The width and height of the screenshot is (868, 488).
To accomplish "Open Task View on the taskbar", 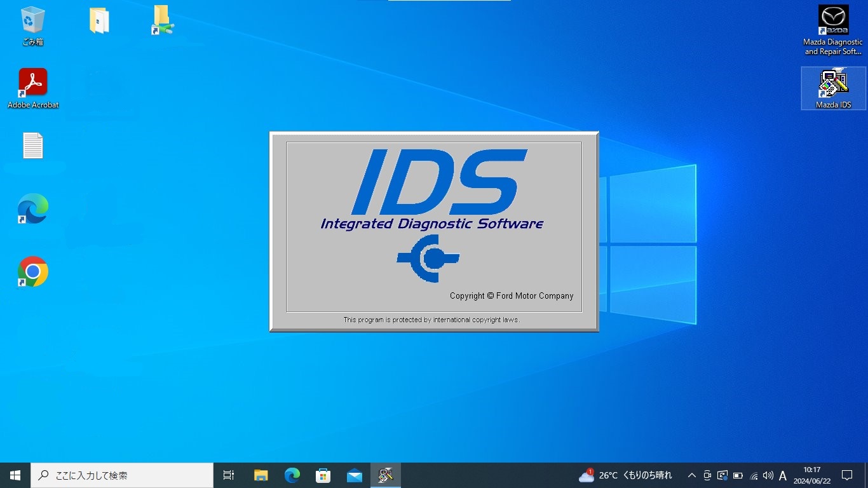I will click(x=229, y=475).
